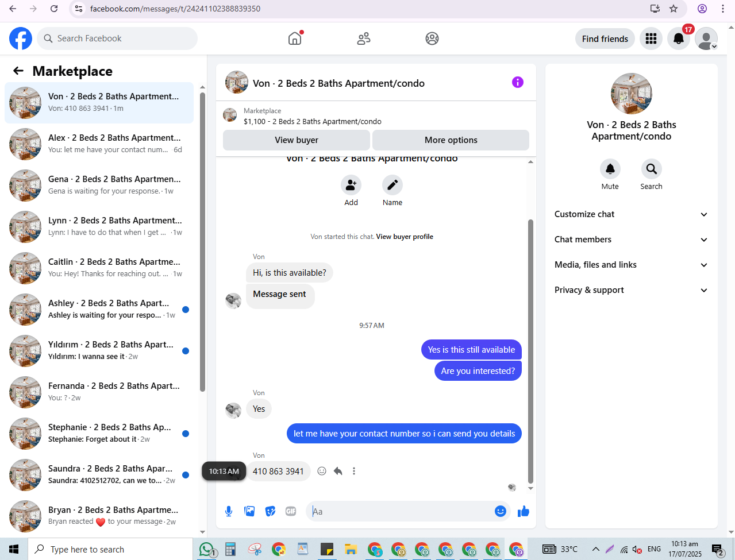This screenshot has width=735, height=560.
Task: Open View buyer profile link
Action: (x=405, y=237)
